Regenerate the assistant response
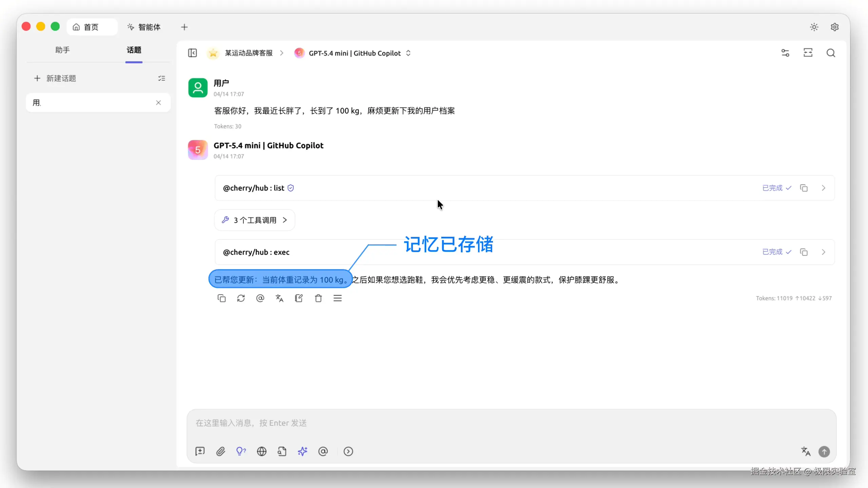 click(241, 298)
